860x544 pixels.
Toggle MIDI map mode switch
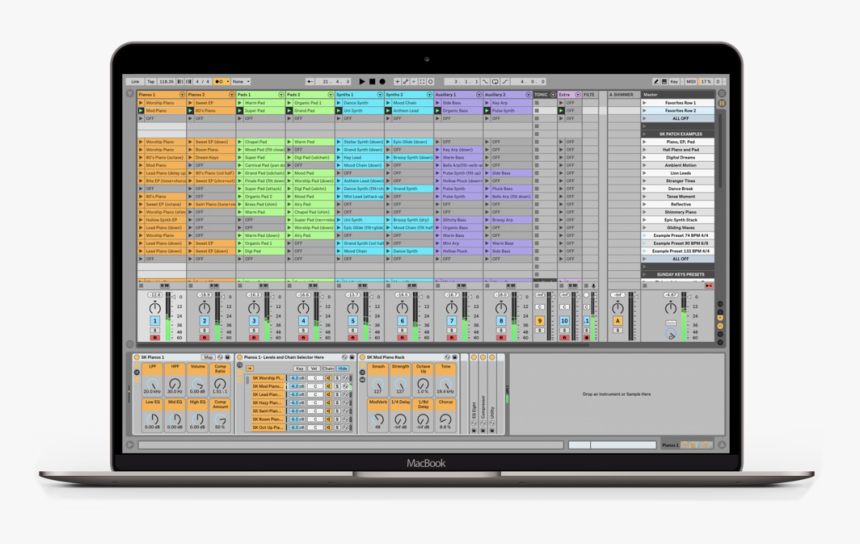(691, 81)
